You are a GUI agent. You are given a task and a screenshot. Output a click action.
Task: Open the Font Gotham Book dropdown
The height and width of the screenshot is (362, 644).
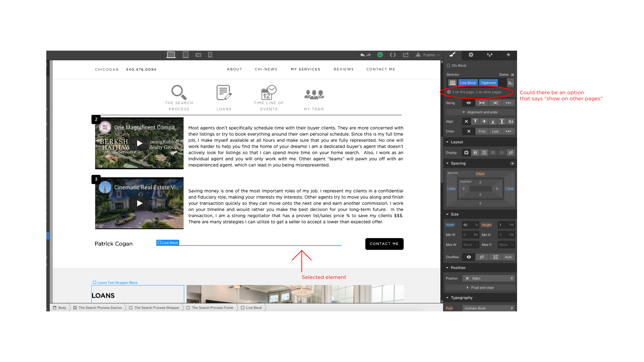click(488, 308)
